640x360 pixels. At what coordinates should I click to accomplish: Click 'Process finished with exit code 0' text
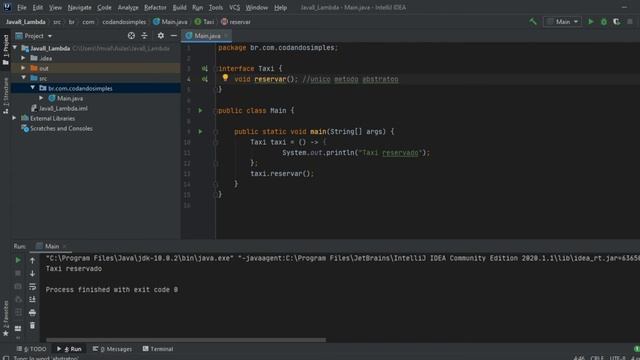pyautogui.click(x=112, y=289)
